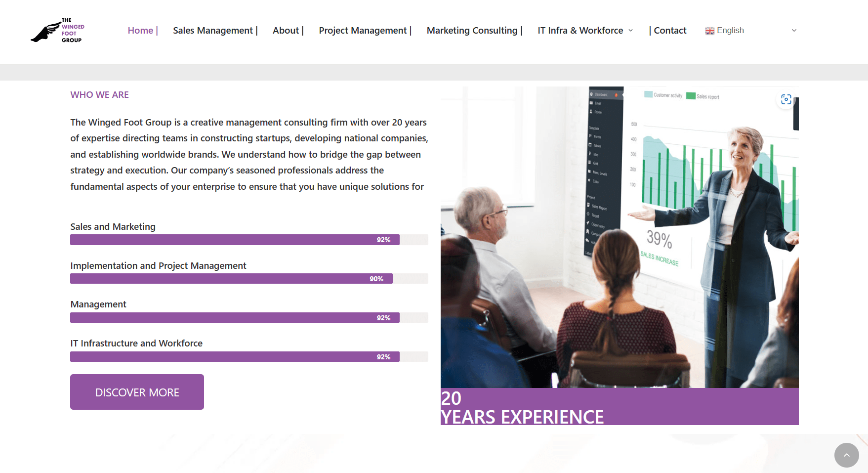
Task: Click the Sales and Marketing progress bar
Action: click(x=235, y=240)
